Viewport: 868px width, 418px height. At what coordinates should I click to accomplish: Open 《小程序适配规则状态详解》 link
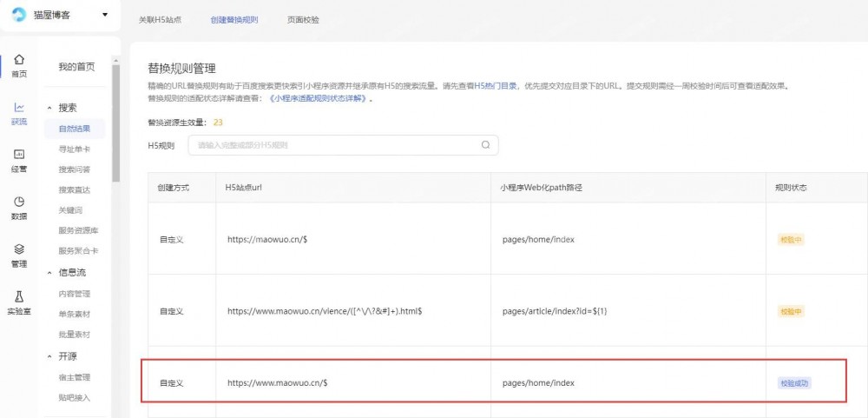click(x=318, y=99)
